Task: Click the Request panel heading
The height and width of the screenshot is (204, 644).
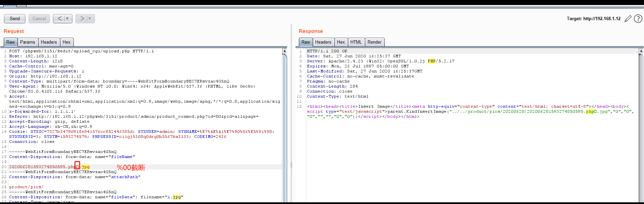Action: (14, 31)
